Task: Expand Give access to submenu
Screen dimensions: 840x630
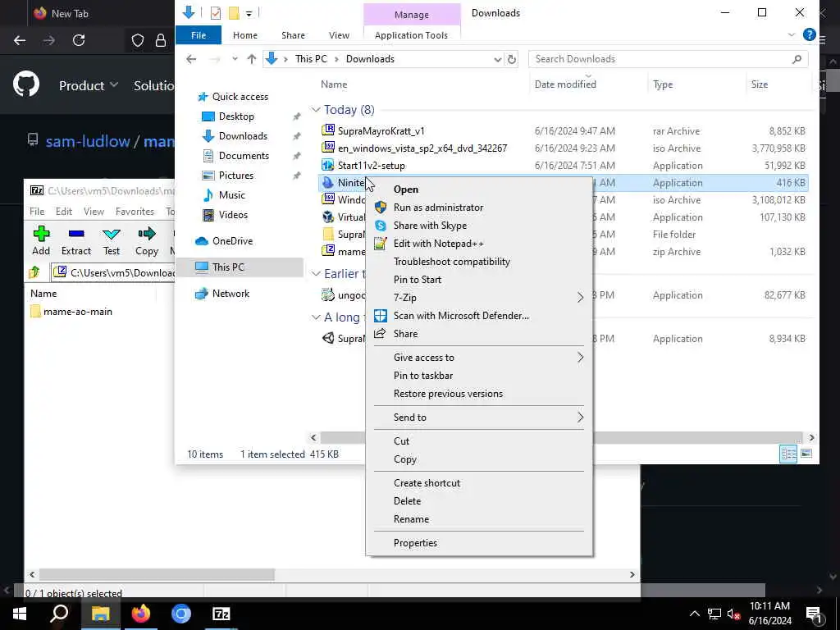Action: click(478, 358)
